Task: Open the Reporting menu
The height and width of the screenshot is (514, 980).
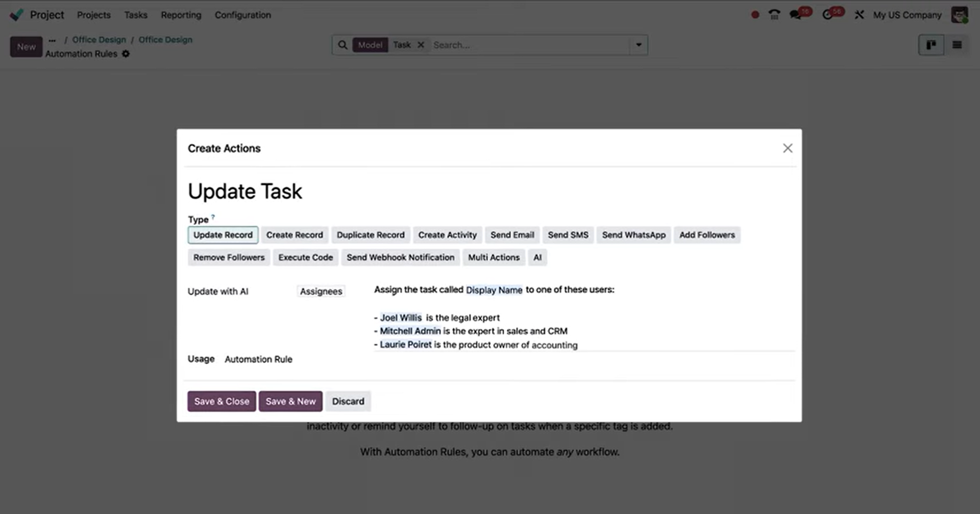Action: pos(181,15)
